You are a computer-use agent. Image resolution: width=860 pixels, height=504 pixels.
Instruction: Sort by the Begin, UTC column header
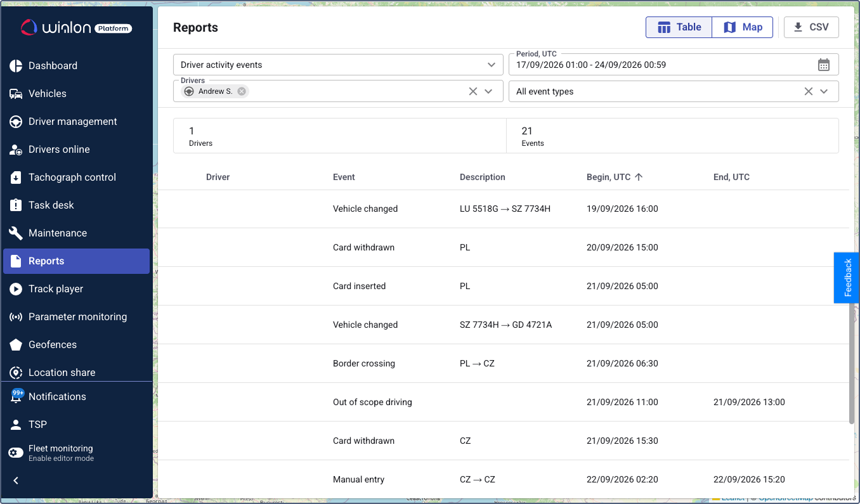pyautogui.click(x=614, y=177)
